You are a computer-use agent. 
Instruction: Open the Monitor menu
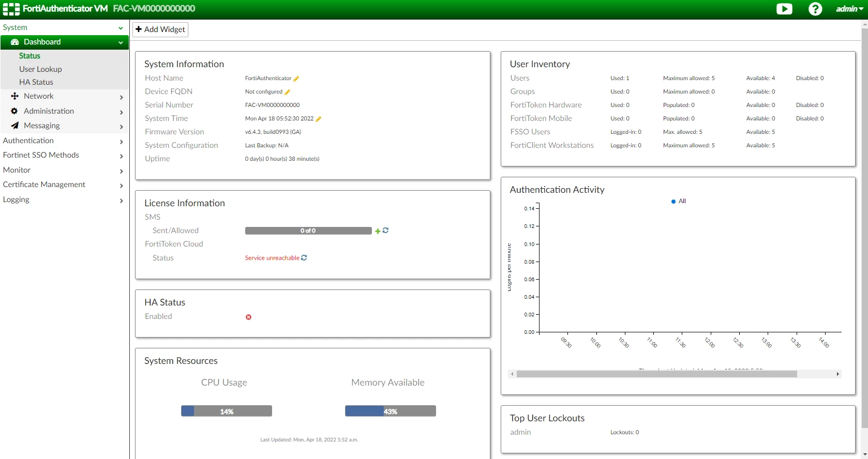click(17, 170)
